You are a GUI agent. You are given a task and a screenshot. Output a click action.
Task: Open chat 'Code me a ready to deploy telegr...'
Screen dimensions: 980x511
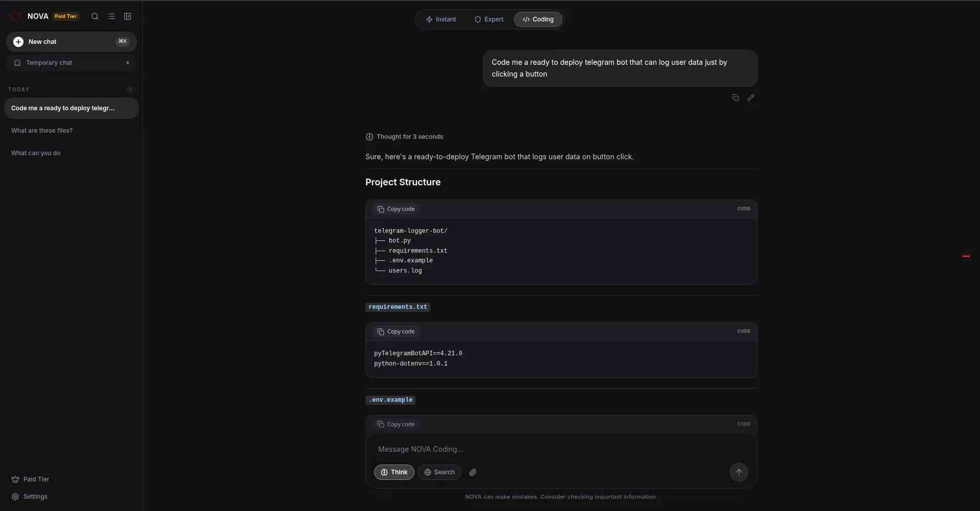point(71,108)
